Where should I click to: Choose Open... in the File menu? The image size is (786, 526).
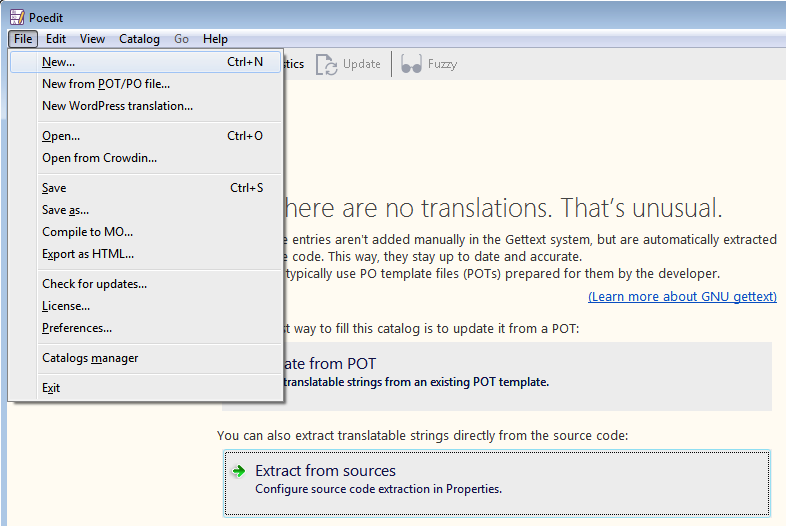[61, 136]
